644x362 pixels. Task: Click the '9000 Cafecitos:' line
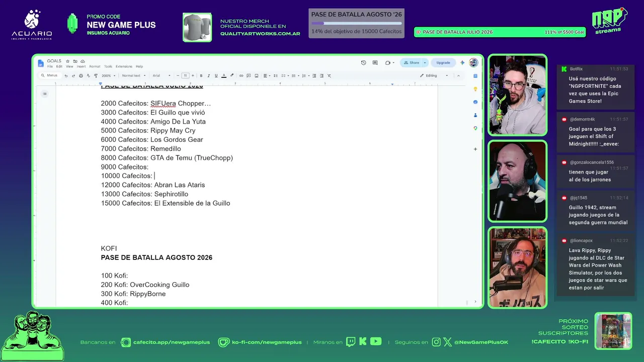[x=125, y=167]
